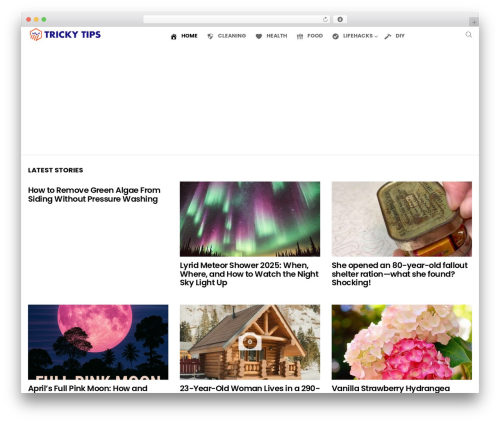
Task: Open the 23-Year-Old Woman cabin story
Action: pos(250,388)
